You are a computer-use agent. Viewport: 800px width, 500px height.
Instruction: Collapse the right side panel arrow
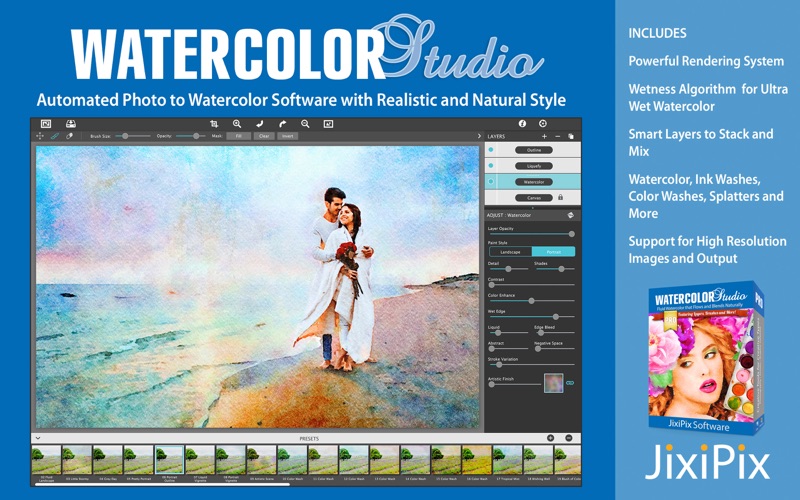479,135
